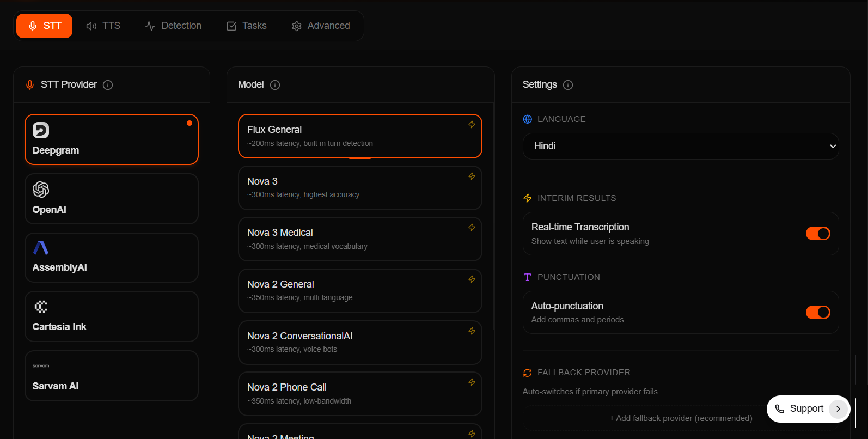Click the LANGUAGE heading

pyautogui.click(x=561, y=119)
